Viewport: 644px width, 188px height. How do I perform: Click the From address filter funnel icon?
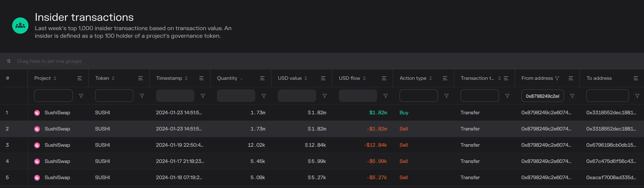pos(572,96)
